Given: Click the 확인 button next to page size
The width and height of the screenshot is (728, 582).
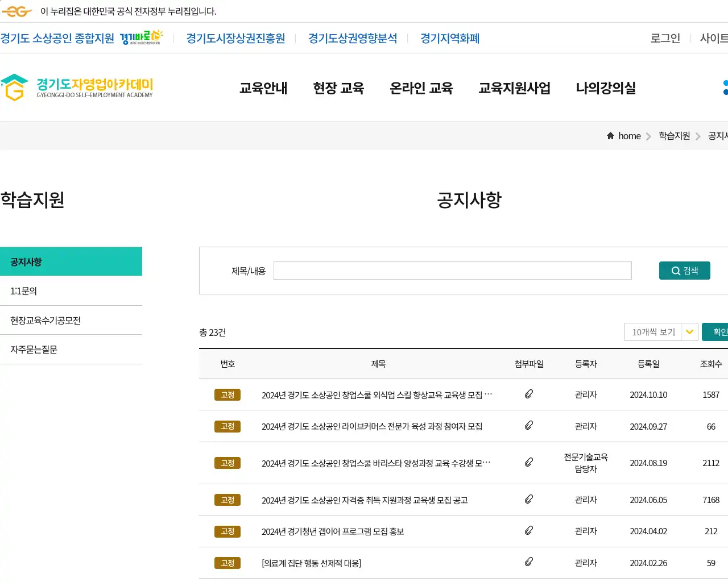Looking at the screenshot, I should [715, 332].
